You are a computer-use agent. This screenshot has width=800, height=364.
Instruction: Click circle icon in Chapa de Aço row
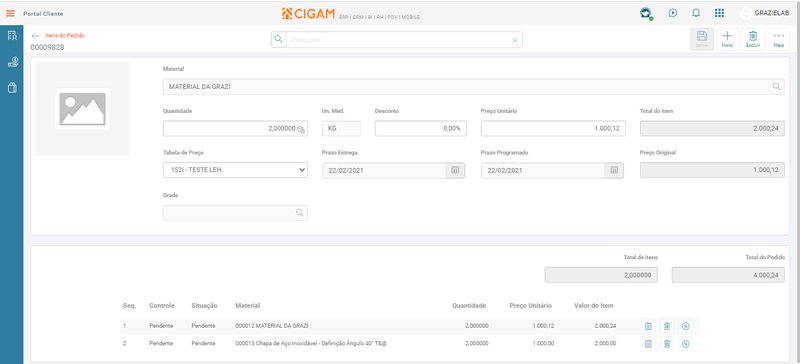[686, 344]
